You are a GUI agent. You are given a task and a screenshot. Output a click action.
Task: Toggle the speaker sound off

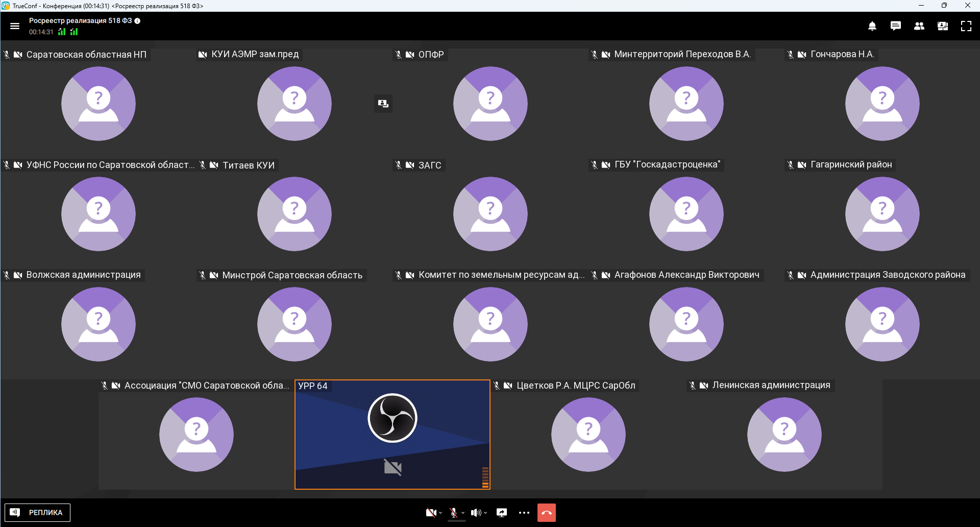coord(476,513)
